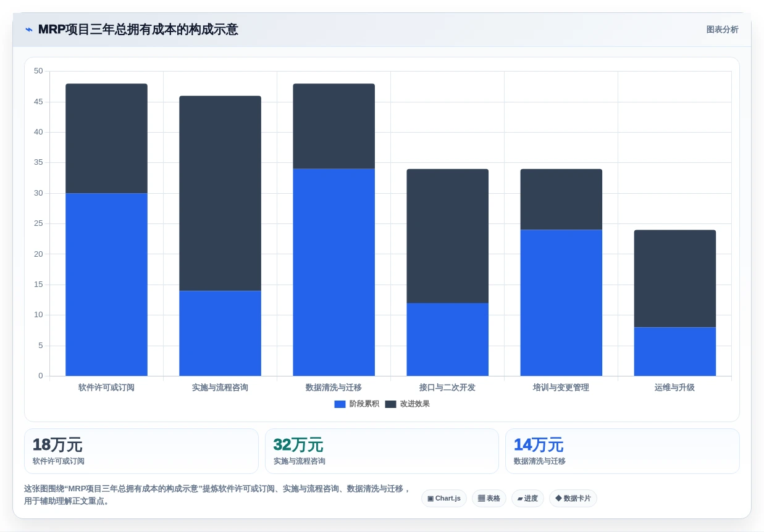
Task: Click the blue 阶段累积 legend swatch
Action: (x=340, y=404)
